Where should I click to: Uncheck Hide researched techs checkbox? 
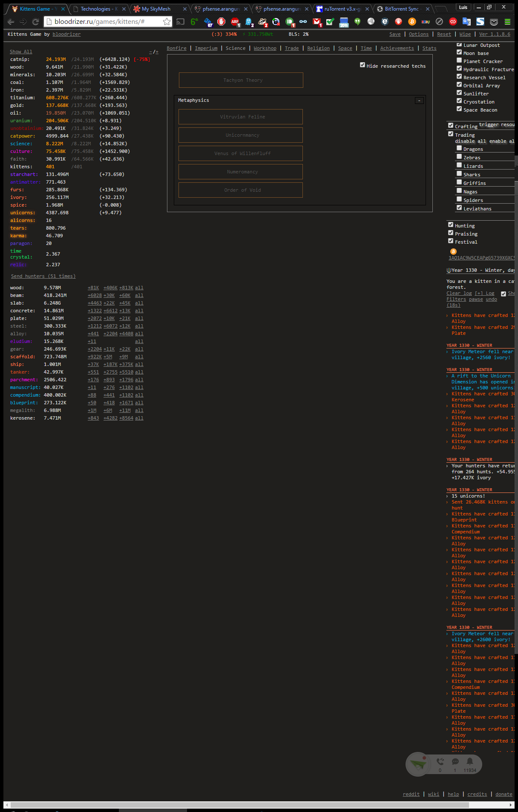pyautogui.click(x=363, y=65)
